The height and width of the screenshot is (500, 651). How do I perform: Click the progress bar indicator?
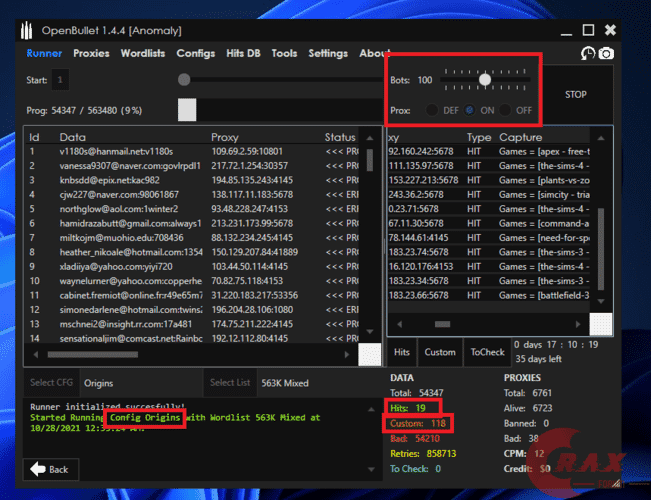(x=187, y=110)
